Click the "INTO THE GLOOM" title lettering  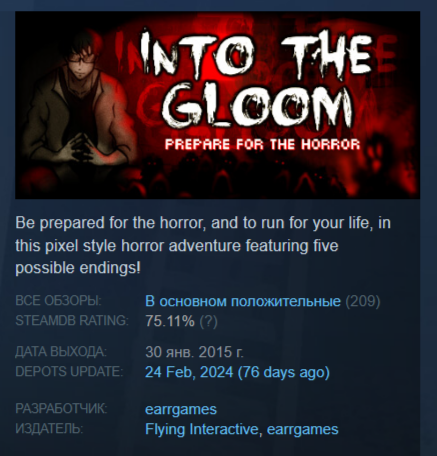[x=255, y=80]
